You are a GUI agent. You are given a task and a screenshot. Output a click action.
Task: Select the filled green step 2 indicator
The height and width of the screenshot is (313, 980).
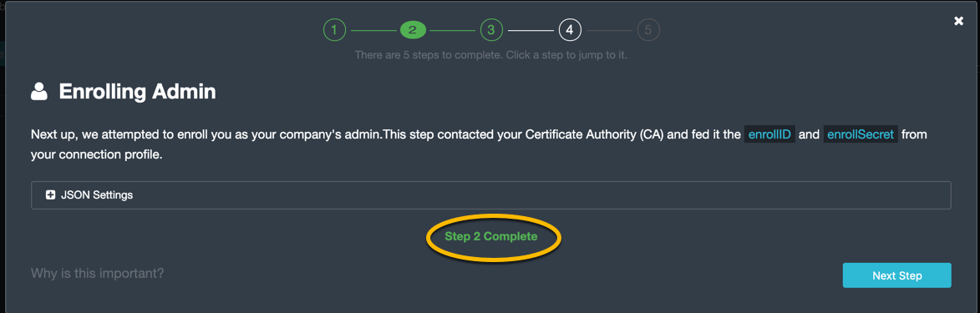tap(413, 29)
